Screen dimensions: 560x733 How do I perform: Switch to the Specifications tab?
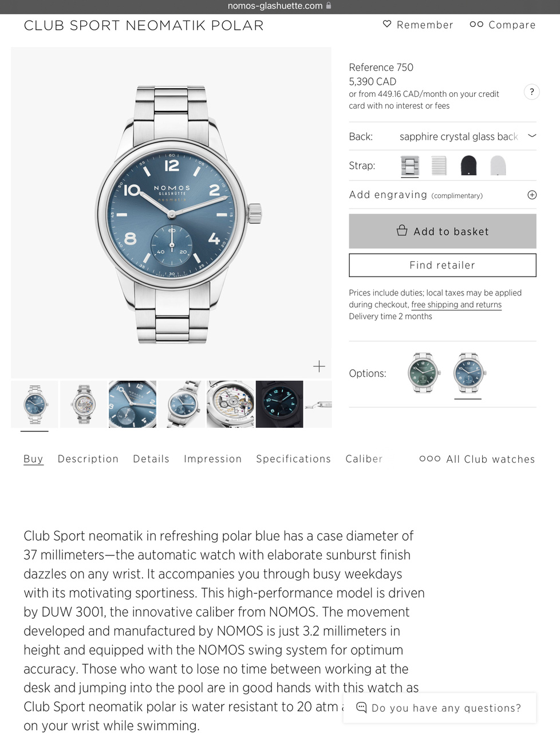[x=294, y=459]
